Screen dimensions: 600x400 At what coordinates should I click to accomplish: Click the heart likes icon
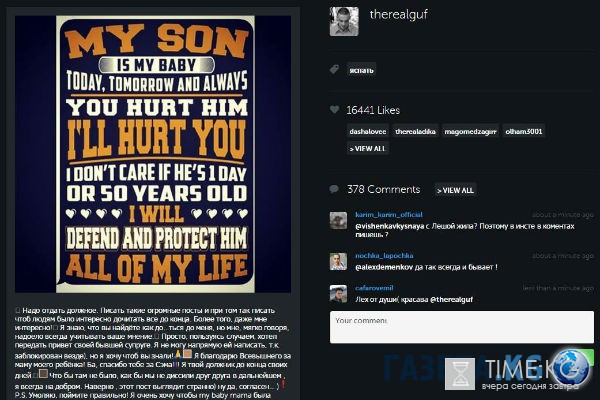[334, 110]
